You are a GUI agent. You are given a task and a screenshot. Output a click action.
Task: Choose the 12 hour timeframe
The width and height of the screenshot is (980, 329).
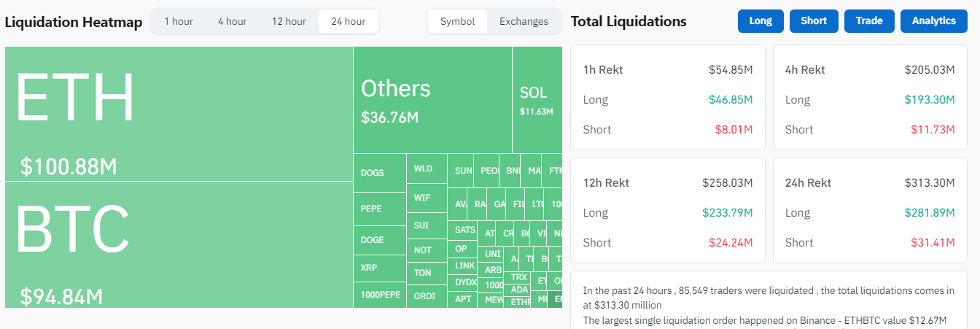tap(289, 21)
